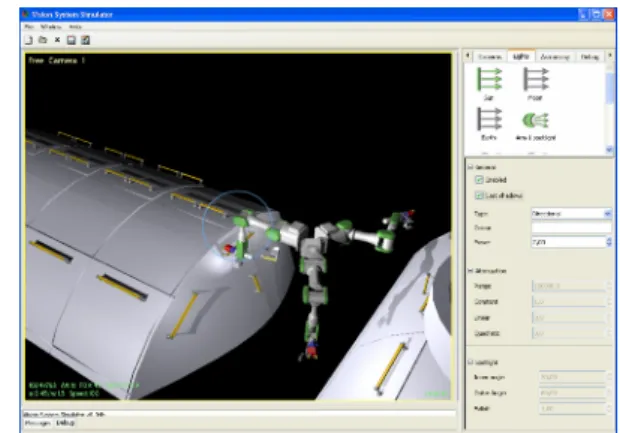This screenshot has width=620, height=433.
Task: Click the Falloff field
Action: tap(572, 408)
